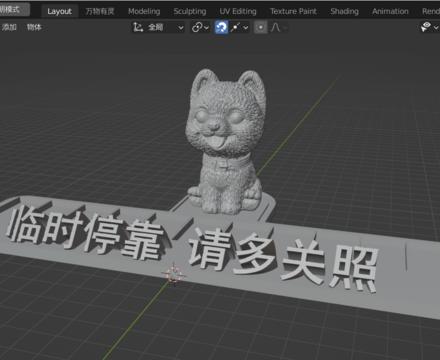The width and height of the screenshot is (440, 360).
Task: Click the proportional falloff curve icon
Action: tap(276, 27)
